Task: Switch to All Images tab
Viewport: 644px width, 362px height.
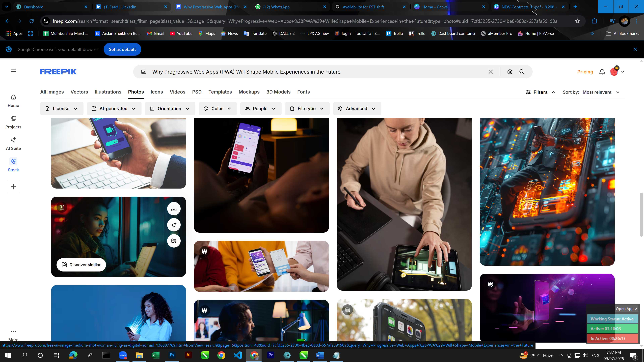Action: point(52,92)
